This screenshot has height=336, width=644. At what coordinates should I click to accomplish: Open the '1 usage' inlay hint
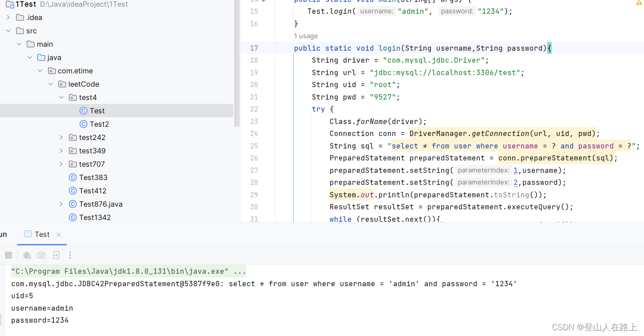pyautogui.click(x=306, y=36)
